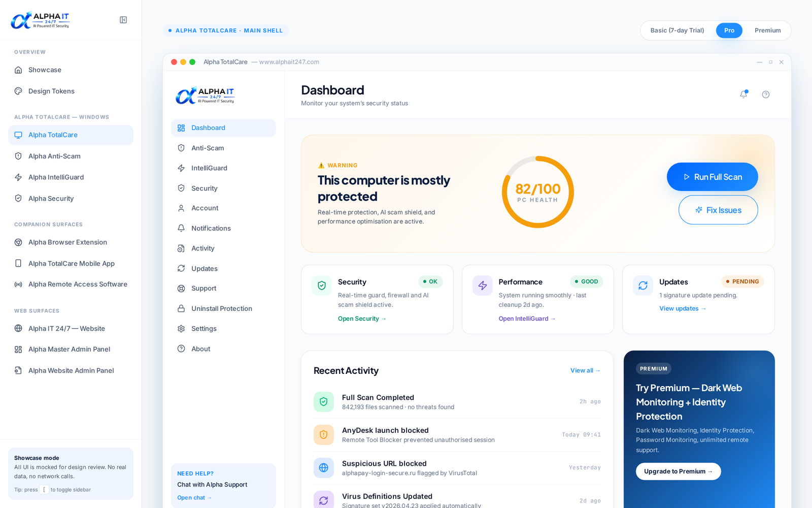Open Alpha Master Admin Panel
Screen dimensions: 812x508
pyautogui.click(x=71, y=350)
